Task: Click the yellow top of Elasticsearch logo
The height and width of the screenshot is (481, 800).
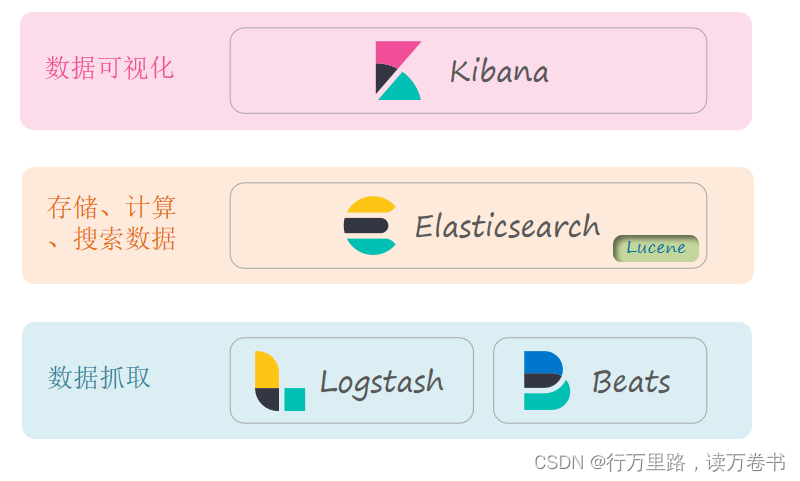Action: tap(370, 205)
